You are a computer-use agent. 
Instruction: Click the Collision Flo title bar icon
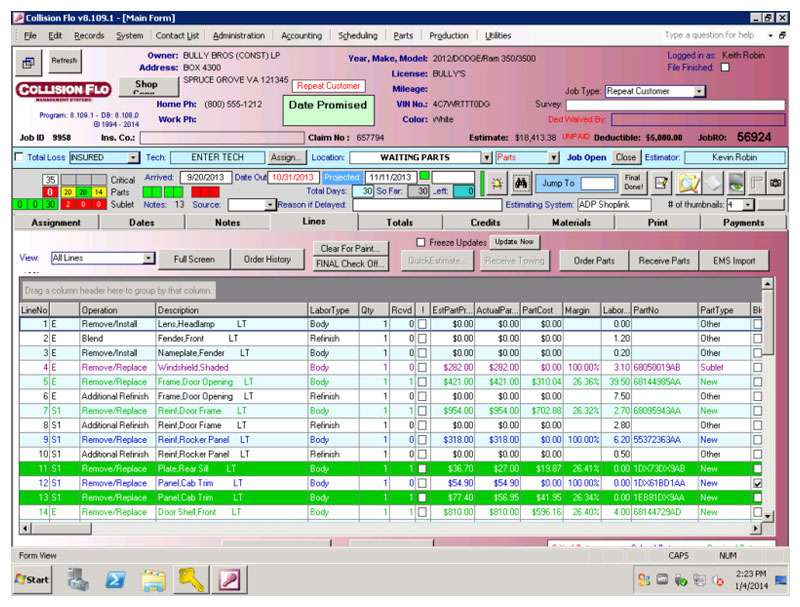(x=18, y=18)
